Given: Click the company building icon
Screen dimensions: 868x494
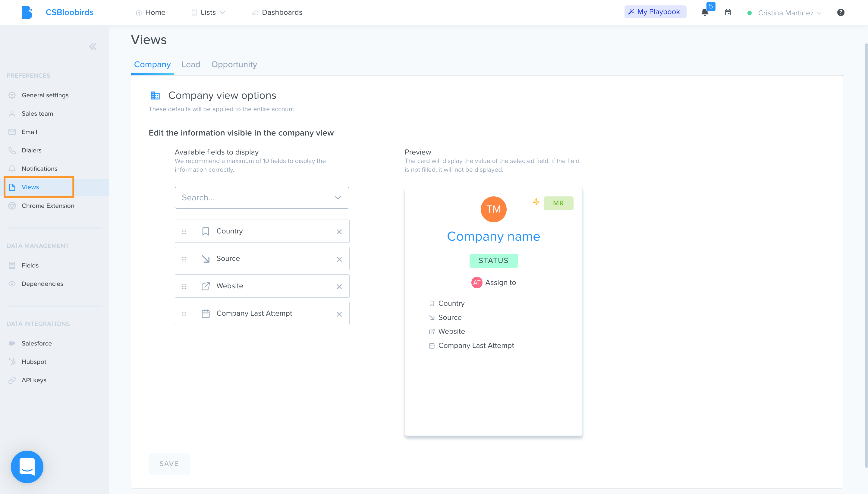Looking at the screenshot, I should 155,95.
